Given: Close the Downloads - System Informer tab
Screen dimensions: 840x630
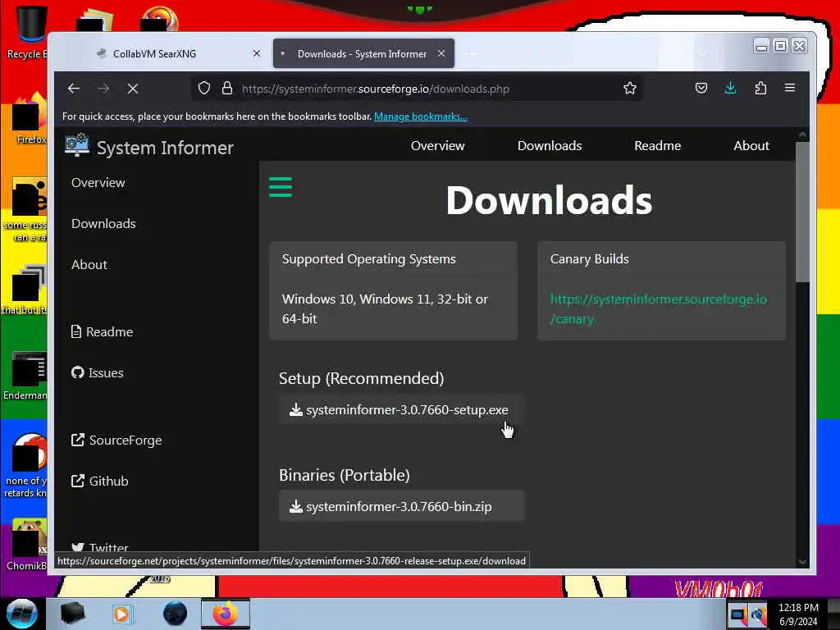Looking at the screenshot, I should 441,53.
